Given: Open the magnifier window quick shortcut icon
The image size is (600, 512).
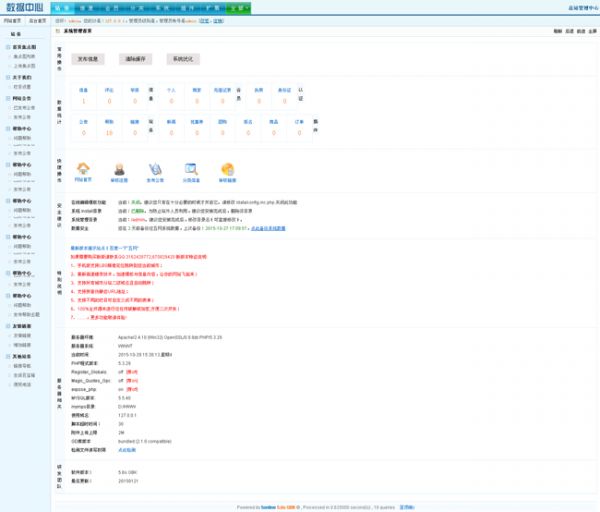Looking at the screenshot, I should point(191,169).
